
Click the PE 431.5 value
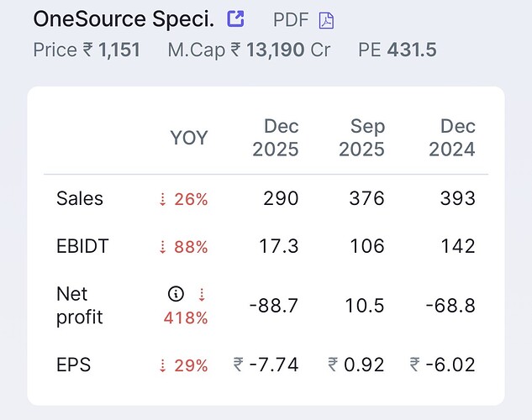[398, 50]
